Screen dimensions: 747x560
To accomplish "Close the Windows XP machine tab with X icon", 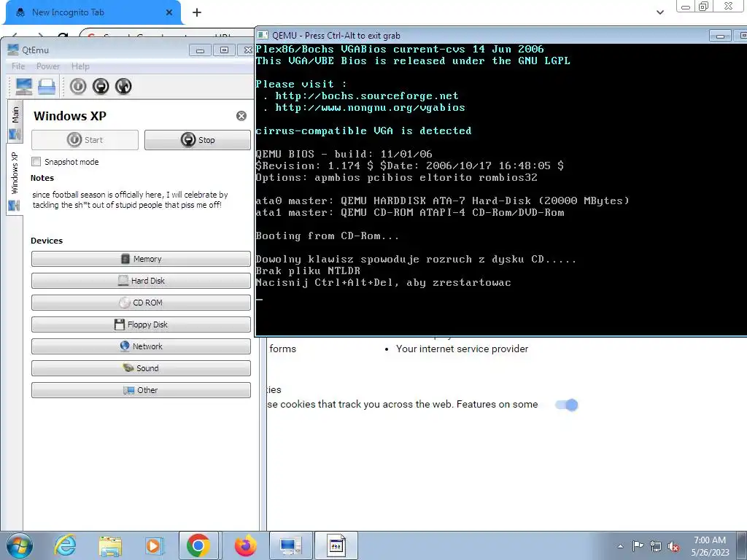I will [x=241, y=116].
